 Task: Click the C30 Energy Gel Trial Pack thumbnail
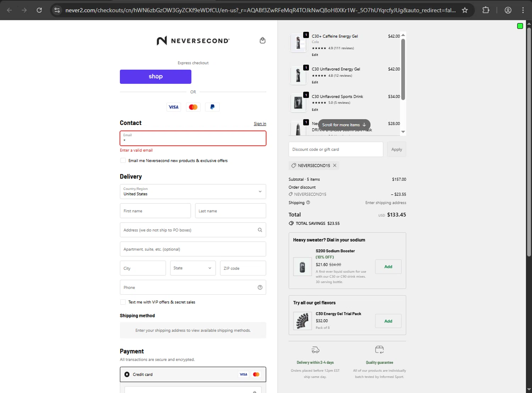(302, 321)
